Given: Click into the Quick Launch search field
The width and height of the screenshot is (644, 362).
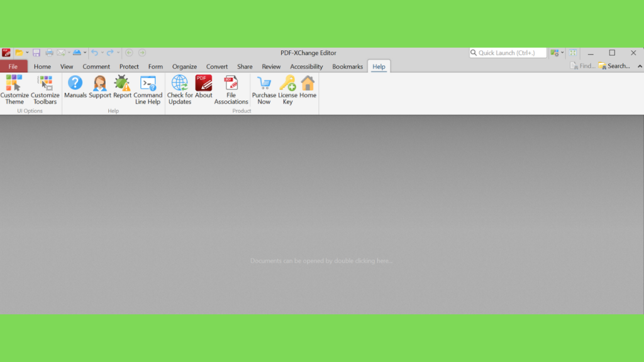Looking at the screenshot, I should coord(508,53).
